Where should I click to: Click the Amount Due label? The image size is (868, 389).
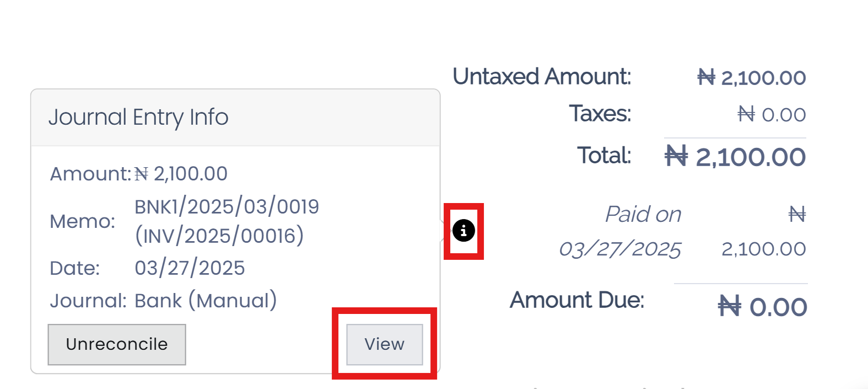pos(576,300)
